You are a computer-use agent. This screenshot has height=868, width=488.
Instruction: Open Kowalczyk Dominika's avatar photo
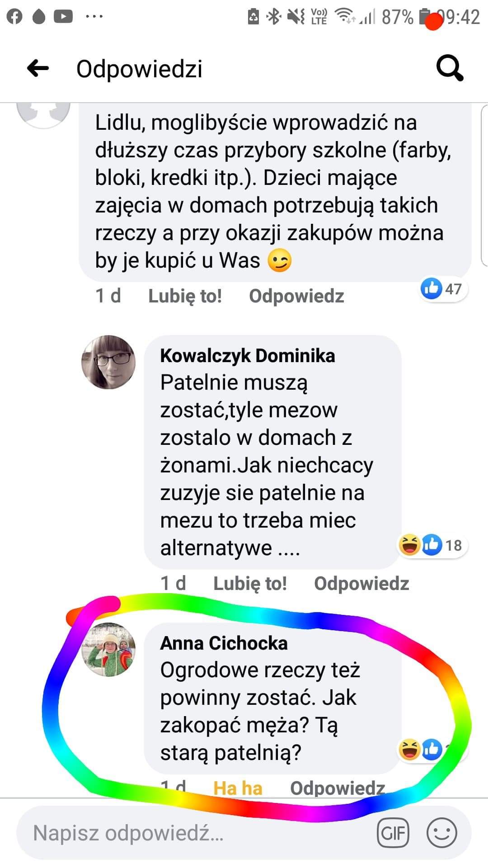pos(108,362)
